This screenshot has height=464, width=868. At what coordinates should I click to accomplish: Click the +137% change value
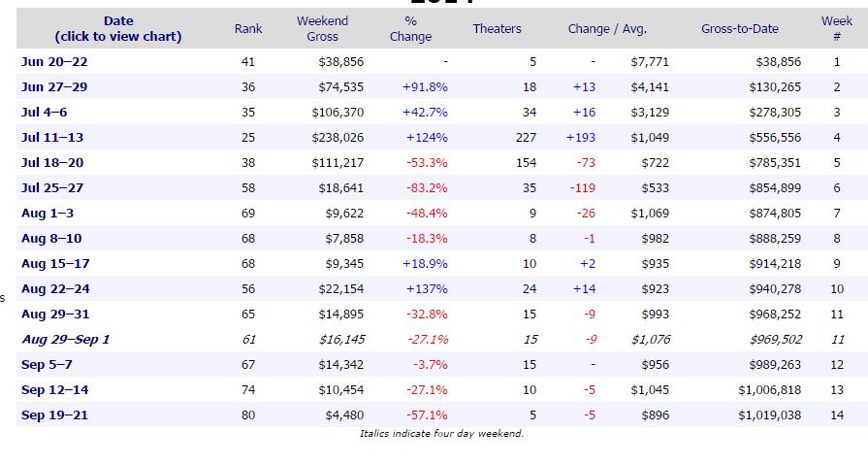(x=426, y=288)
